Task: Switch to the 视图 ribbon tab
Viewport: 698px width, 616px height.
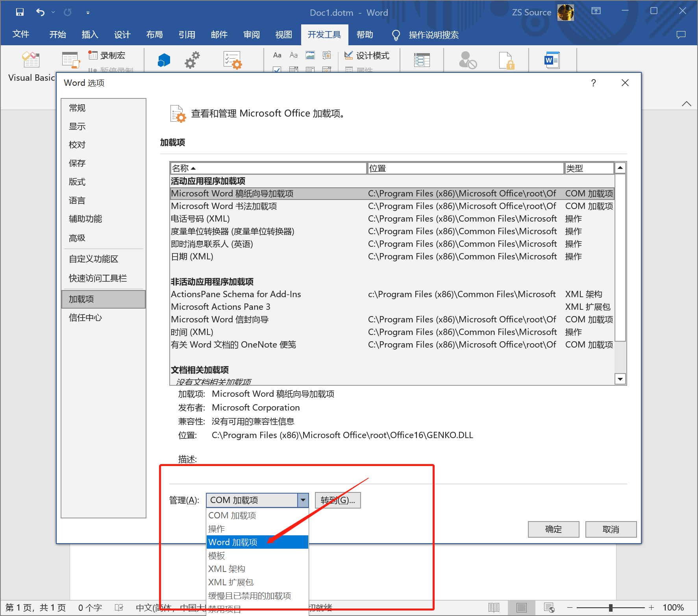Action: pos(283,35)
